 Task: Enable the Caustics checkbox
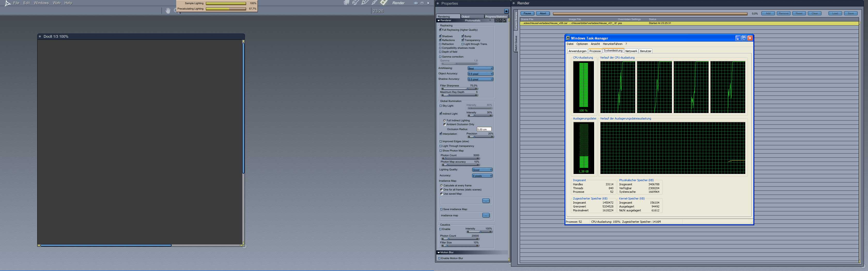tap(440, 229)
